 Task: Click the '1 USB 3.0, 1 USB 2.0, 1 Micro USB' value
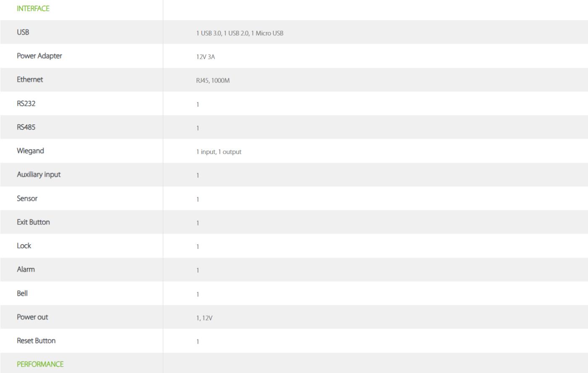[240, 33]
